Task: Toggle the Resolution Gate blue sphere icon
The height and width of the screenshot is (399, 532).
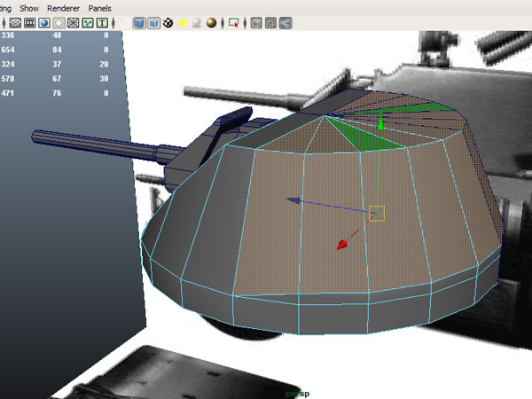Action: pos(43,22)
